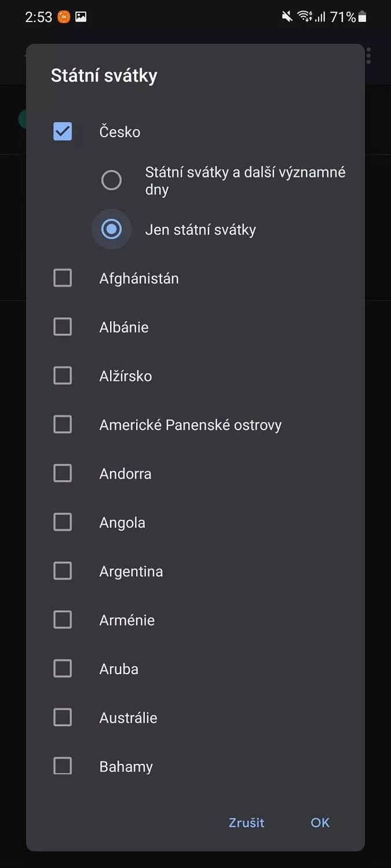
Task: Tick the Alžírsko checkbox
Action: click(x=63, y=376)
